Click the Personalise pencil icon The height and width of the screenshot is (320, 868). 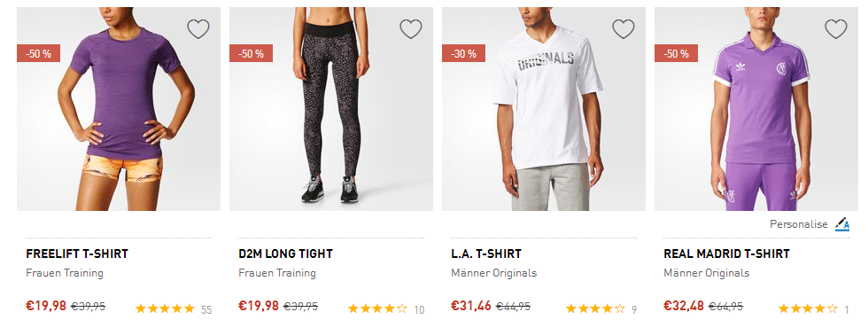pos(842,224)
